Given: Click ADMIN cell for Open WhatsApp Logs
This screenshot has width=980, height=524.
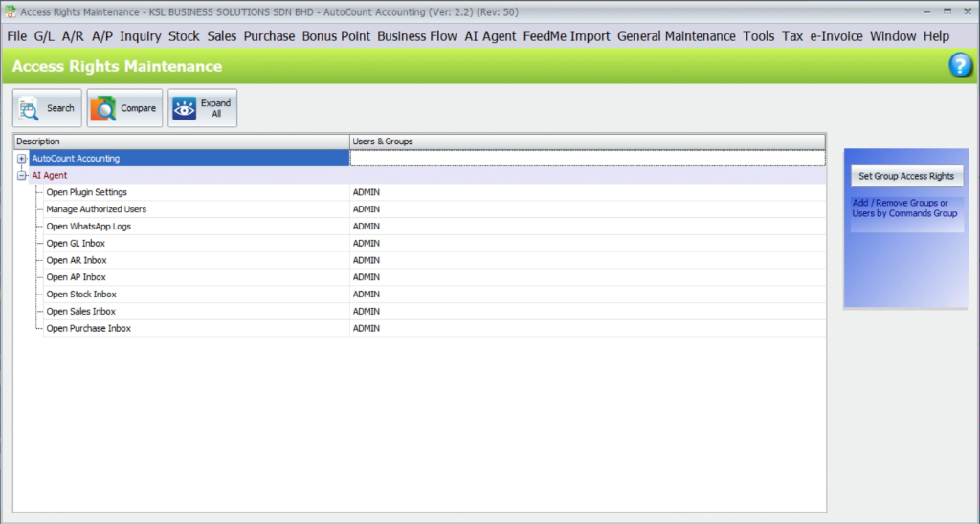Looking at the screenshot, I should click(x=588, y=226).
